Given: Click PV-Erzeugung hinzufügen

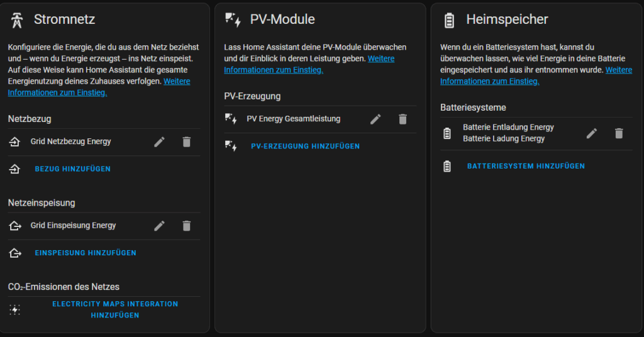Looking at the screenshot, I should pos(305,146).
